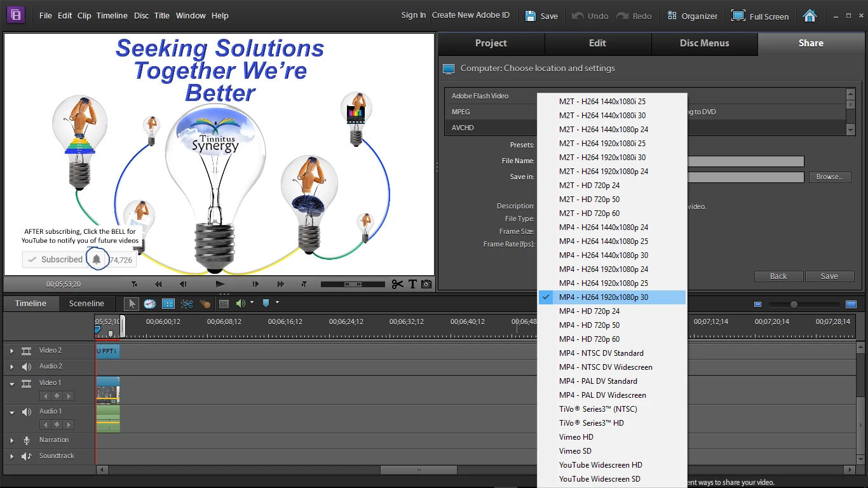Image resolution: width=868 pixels, height=488 pixels.
Task: Collapse the Audio 1 track
Action: (11, 412)
